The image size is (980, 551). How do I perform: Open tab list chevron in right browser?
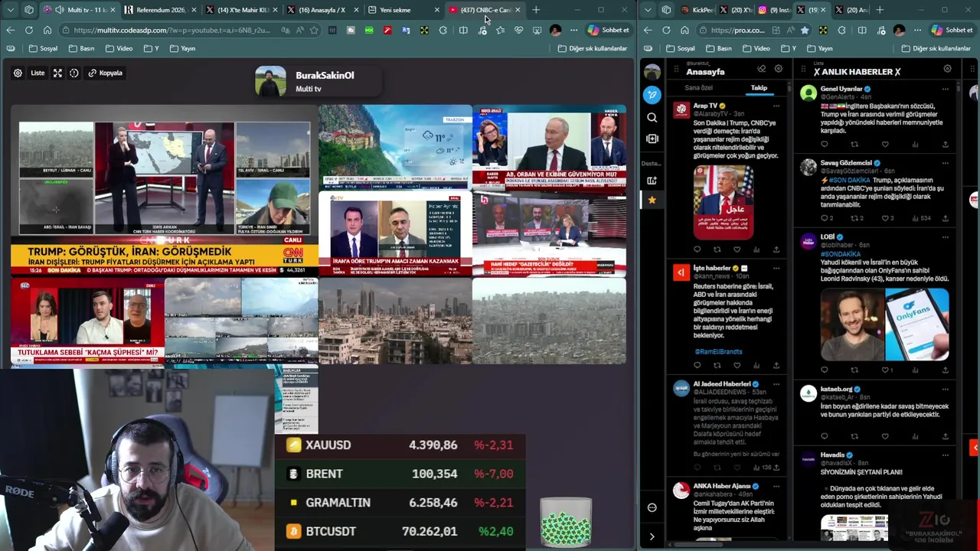(648, 10)
